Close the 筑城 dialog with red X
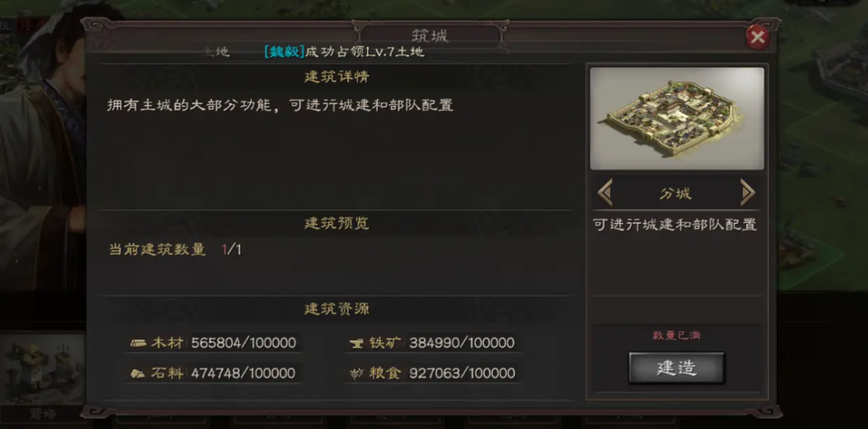The image size is (868, 429). 757,37
